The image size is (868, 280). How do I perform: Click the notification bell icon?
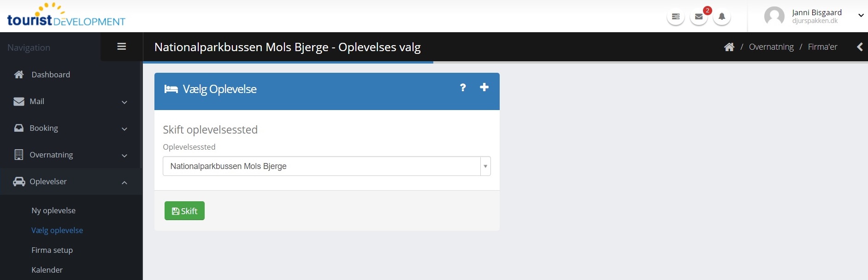(x=722, y=17)
